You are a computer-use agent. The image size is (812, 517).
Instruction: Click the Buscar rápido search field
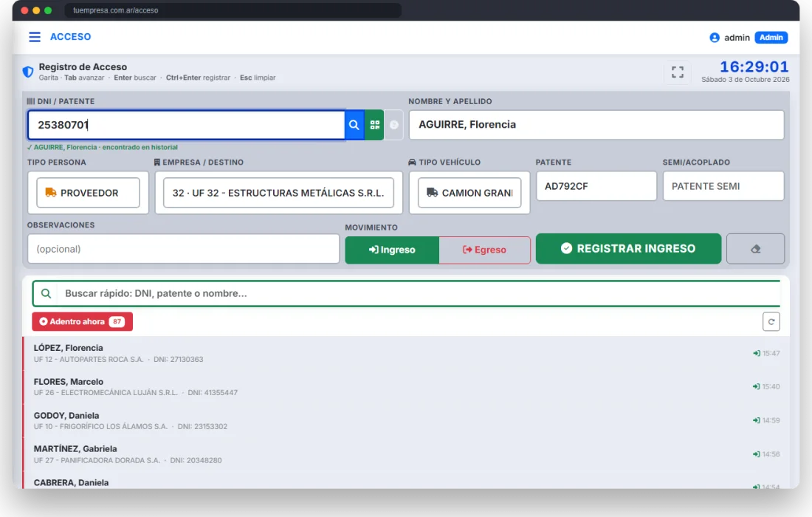click(419, 294)
